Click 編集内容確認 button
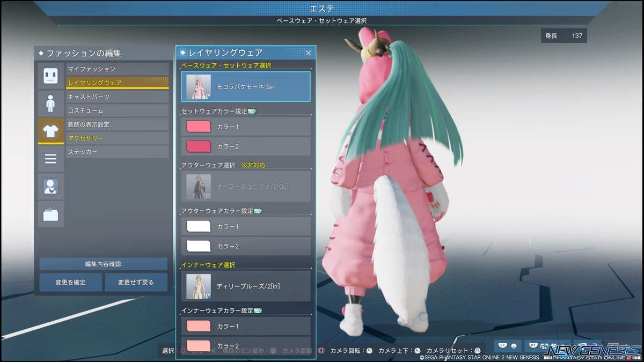Viewport: 644px width, 362px height. click(104, 264)
